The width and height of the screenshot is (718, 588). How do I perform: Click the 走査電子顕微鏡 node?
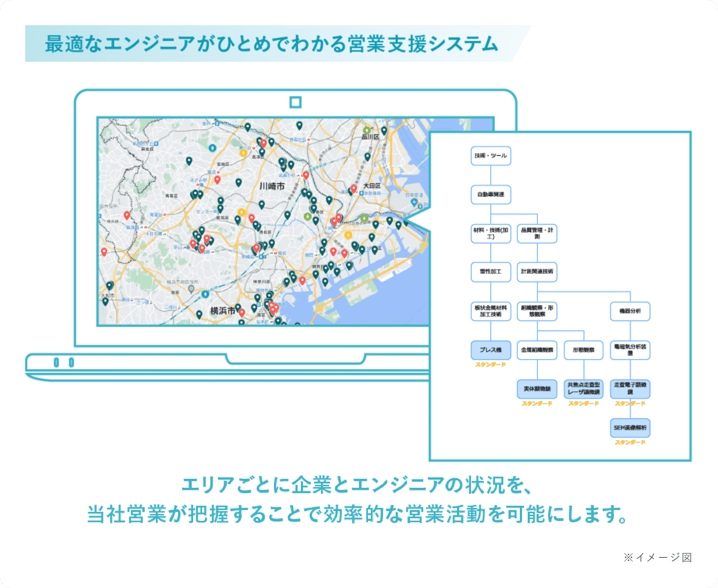[630, 389]
